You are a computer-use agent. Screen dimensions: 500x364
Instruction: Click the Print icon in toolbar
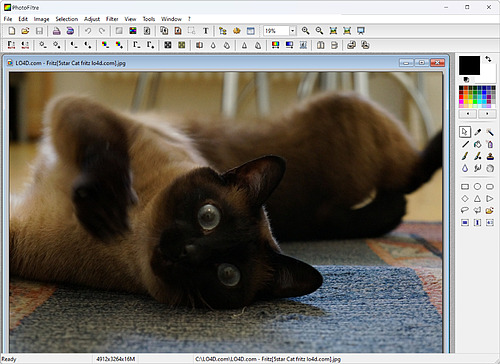tap(56, 31)
